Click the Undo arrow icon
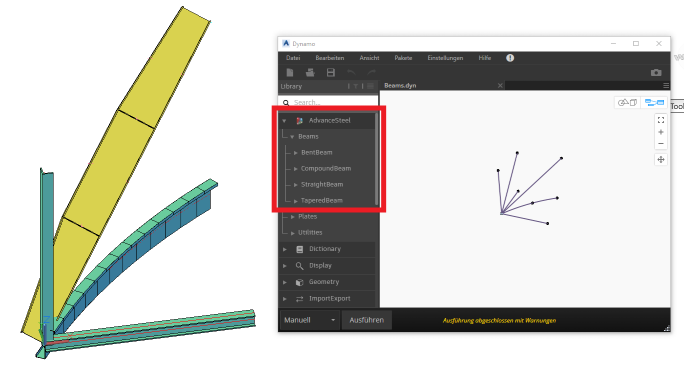Screen dimensions: 684x368 tap(351, 72)
